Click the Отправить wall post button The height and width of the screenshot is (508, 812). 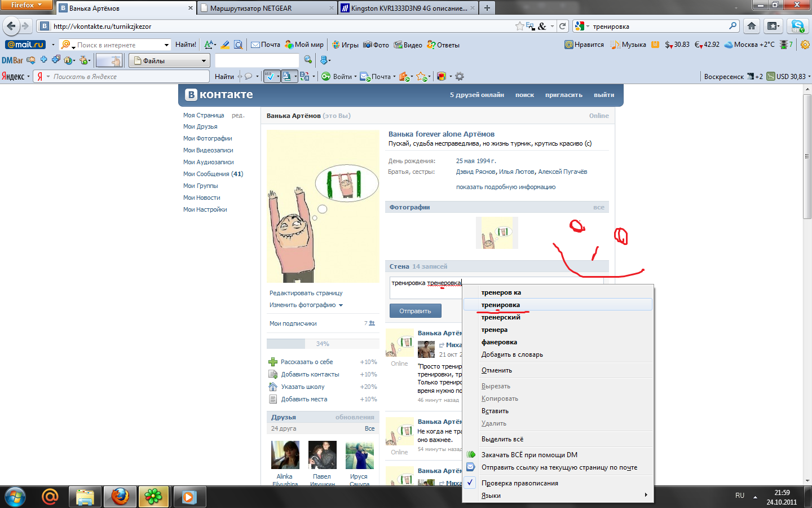coord(415,311)
